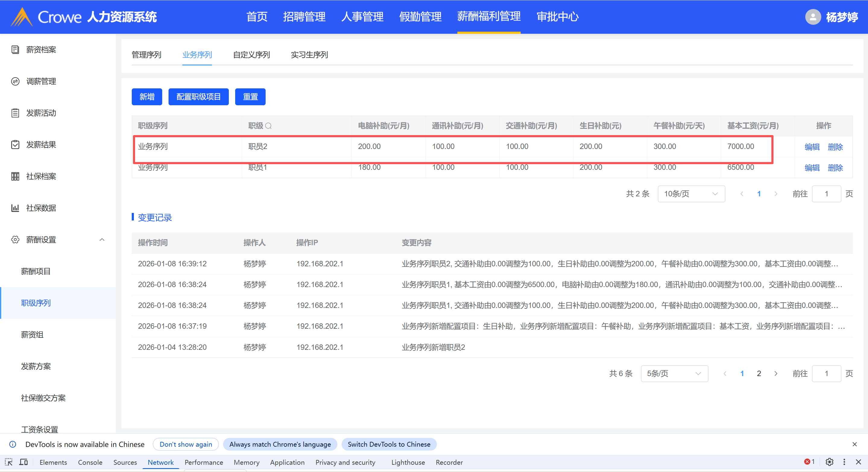
Task: Click 编辑 link for 职员2 row
Action: click(812, 147)
